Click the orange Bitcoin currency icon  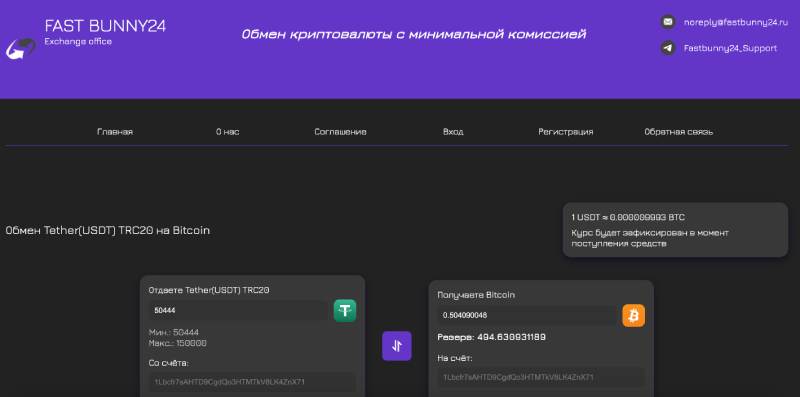pos(634,315)
